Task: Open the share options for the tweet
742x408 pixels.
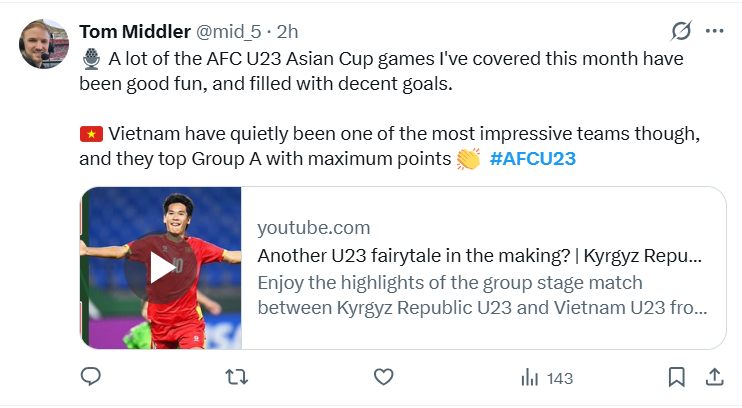Action: pos(714,377)
